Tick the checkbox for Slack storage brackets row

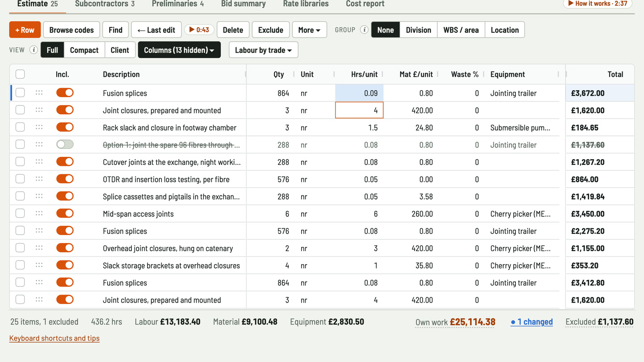[x=20, y=265]
